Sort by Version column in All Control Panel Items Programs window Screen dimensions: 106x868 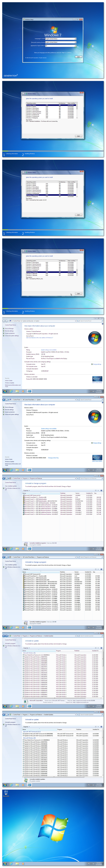79,572
